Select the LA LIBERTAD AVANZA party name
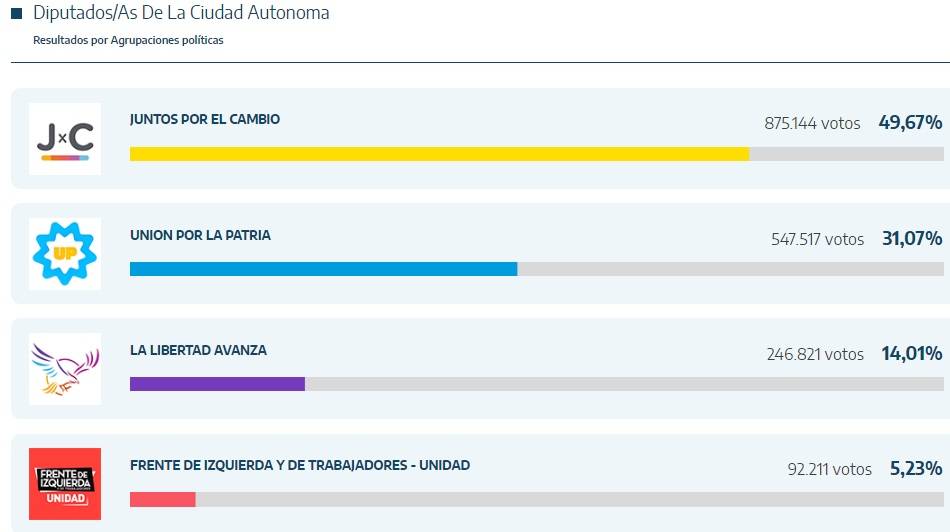 [x=198, y=350]
